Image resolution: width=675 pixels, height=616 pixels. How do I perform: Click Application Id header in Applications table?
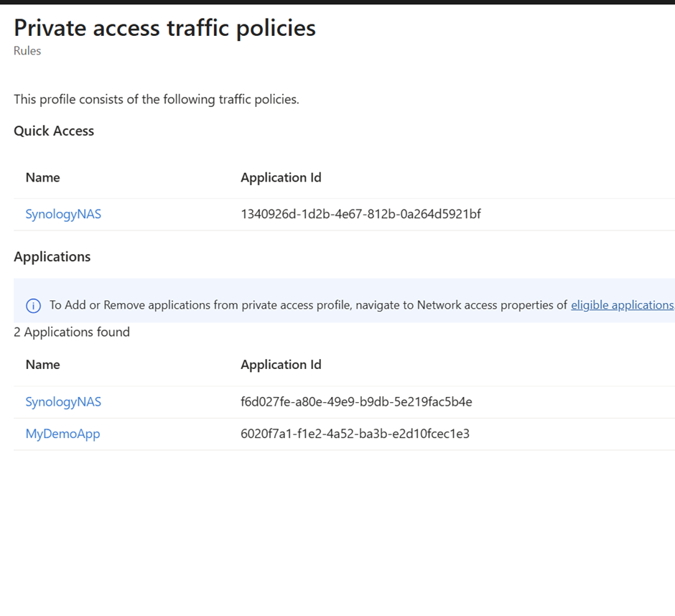(281, 365)
